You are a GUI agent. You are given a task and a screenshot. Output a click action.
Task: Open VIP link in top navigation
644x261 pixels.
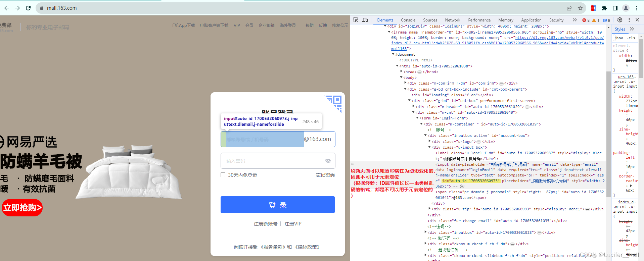[x=237, y=25]
